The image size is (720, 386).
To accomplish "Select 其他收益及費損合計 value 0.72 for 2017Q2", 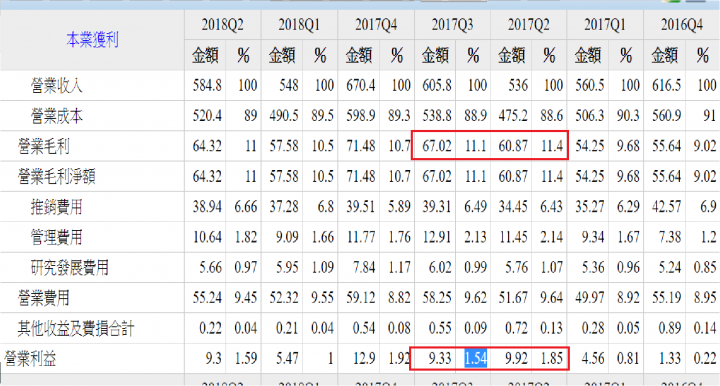I will point(517,328).
